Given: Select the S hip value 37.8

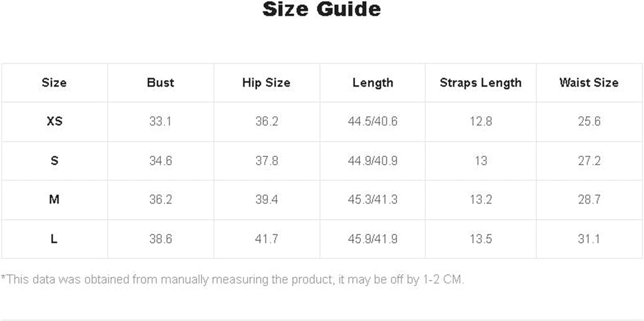Looking at the screenshot, I should (267, 161).
